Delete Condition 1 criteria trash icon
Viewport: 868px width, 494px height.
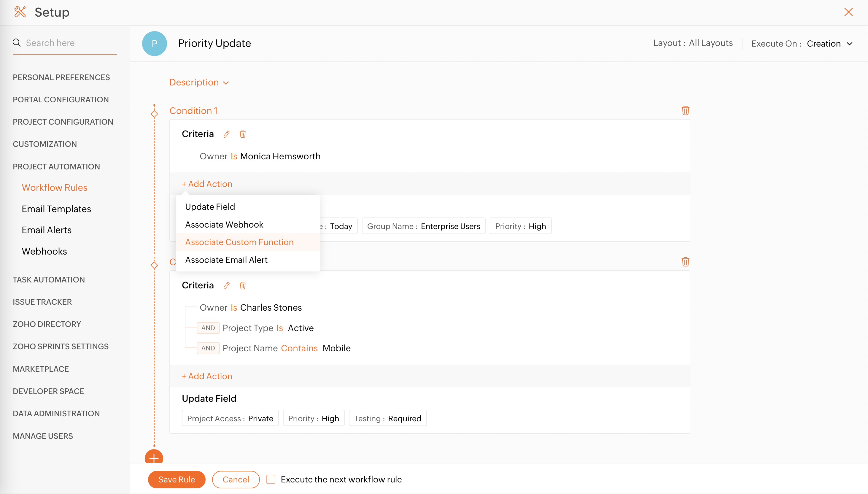(x=243, y=134)
